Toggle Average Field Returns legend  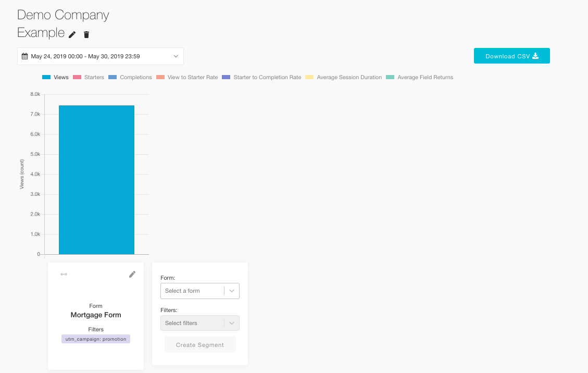coord(420,77)
